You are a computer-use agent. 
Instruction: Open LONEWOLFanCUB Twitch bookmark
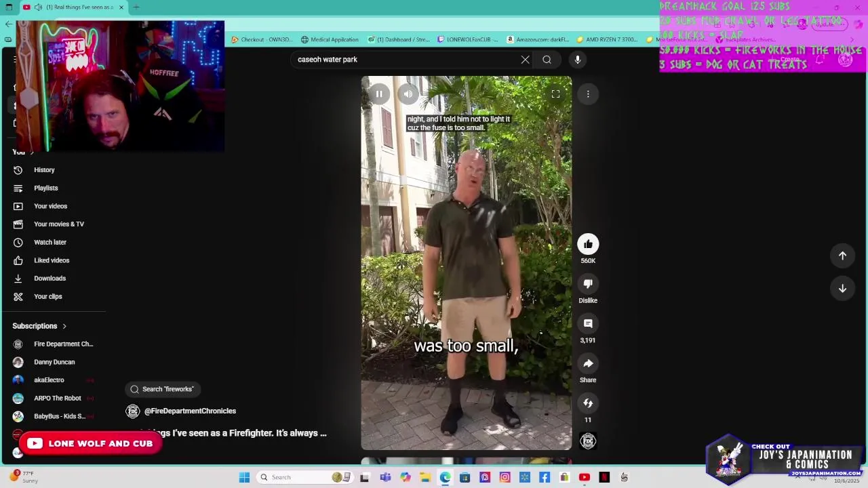(x=468, y=39)
